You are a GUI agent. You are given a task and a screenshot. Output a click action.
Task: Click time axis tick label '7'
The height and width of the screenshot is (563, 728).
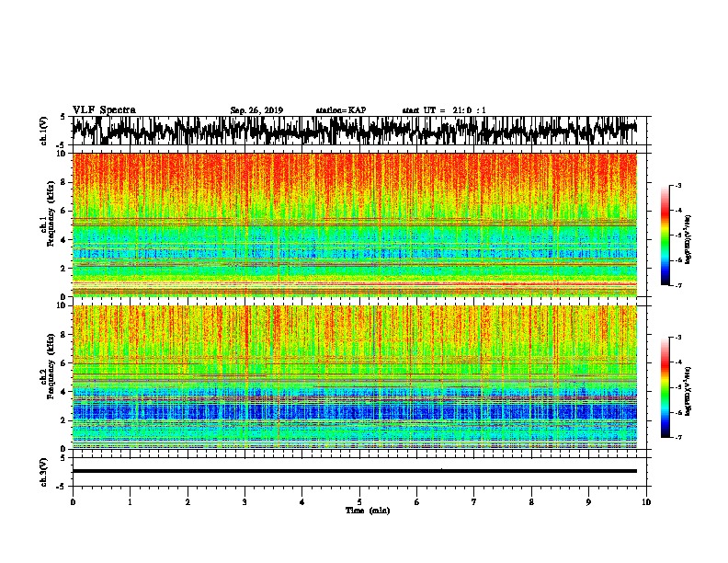474,502
